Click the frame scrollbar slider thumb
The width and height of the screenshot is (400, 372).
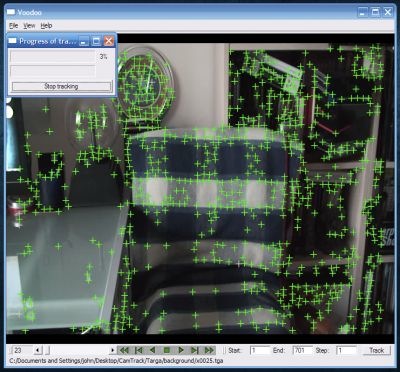coord(47,350)
